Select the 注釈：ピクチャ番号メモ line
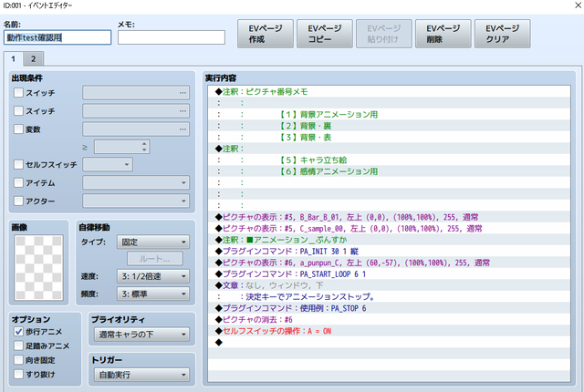Image resolution: width=584 pixels, height=392 pixels. [x=389, y=91]
